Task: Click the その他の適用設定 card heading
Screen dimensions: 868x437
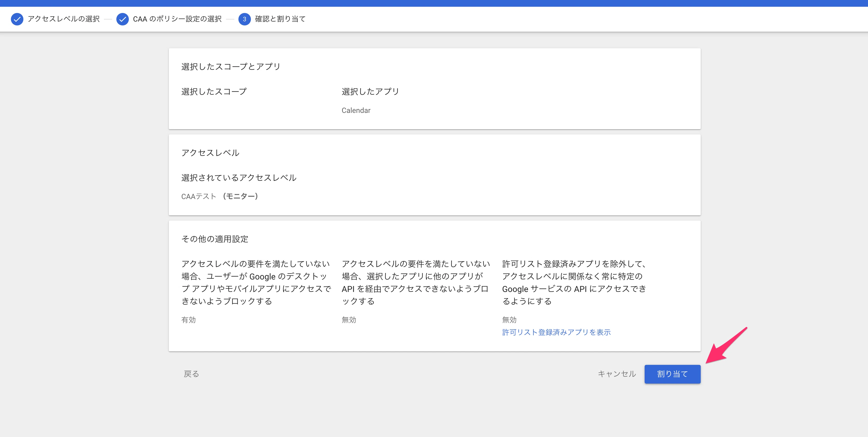Action: point(215,239)
